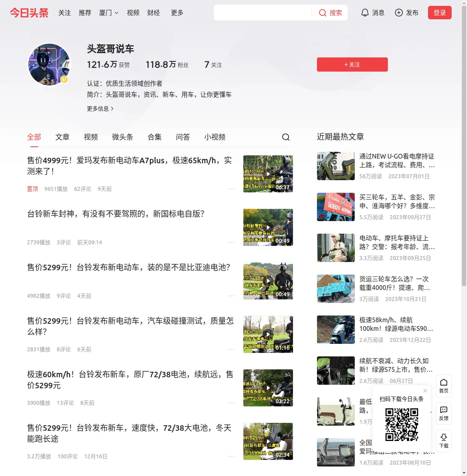Open more options for 极速60km/h post
The width and height of the screenshot is (467, 476).
tap(231, 403)
